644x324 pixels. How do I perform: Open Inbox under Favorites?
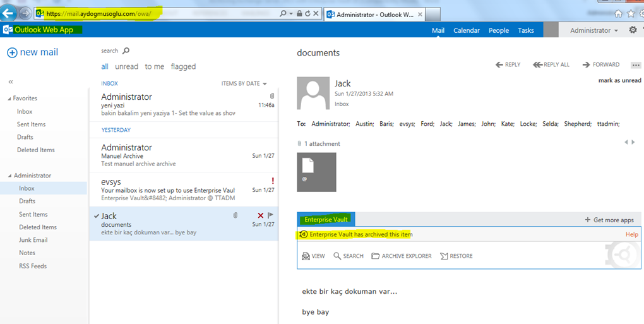(25, 112)
